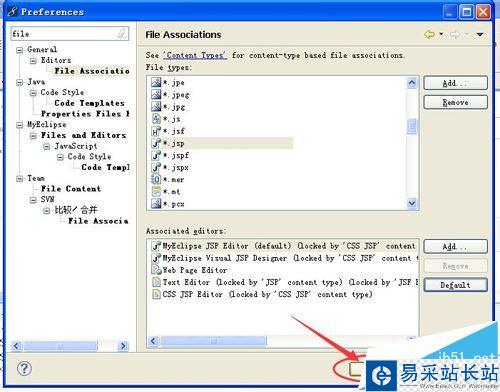The width and height of the screenshot is (500, 392).
Task: Collapse the Files and Editors node
Action: [33, 136]
